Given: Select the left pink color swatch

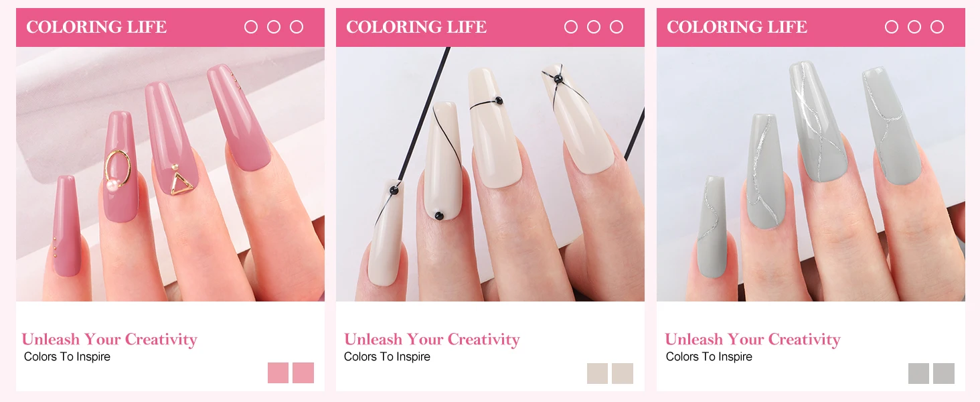Looking at the screenshot, I should (x=278, y=373).
